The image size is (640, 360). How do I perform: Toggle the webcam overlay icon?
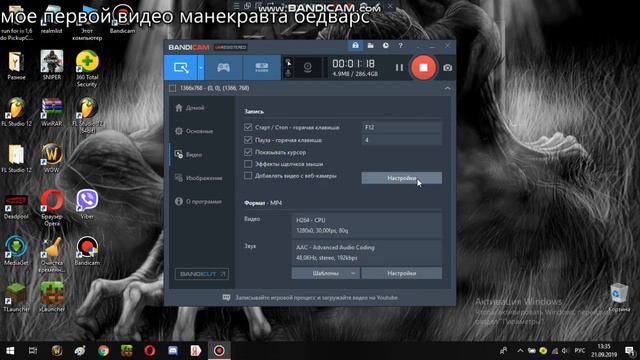(x=307, y=67)
